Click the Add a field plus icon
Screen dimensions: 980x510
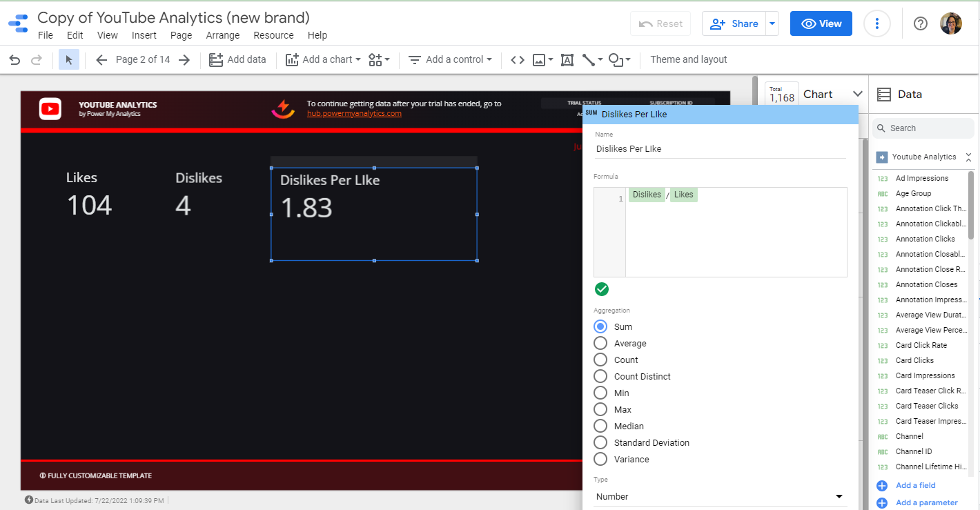coord(882,485)
